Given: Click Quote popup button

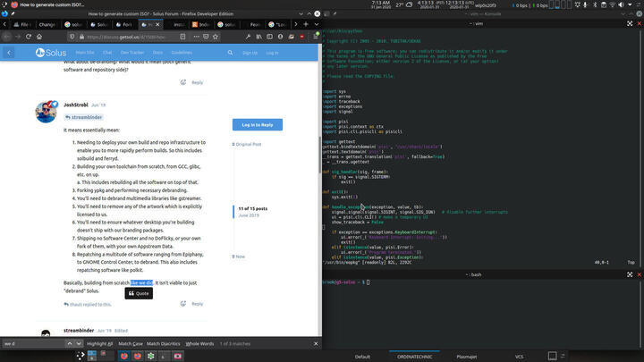Looking at the screenshot, I should pos(139,293).
